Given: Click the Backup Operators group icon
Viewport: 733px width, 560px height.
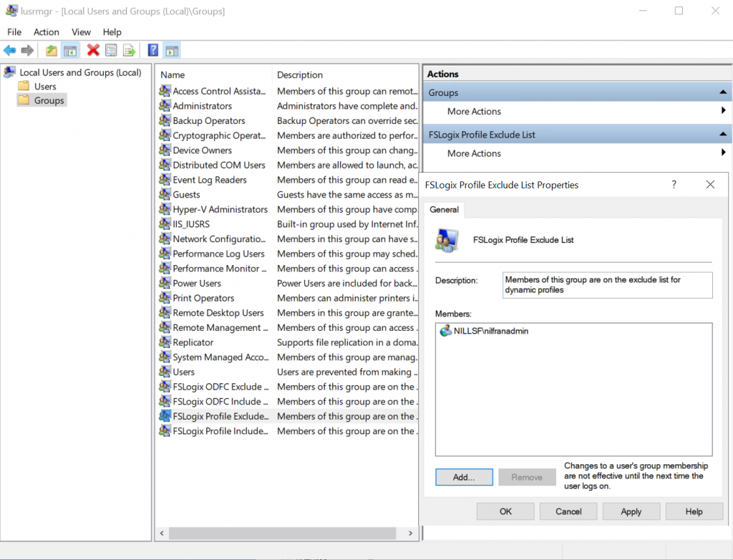Looking at the screenshot, I should point(165,121).
